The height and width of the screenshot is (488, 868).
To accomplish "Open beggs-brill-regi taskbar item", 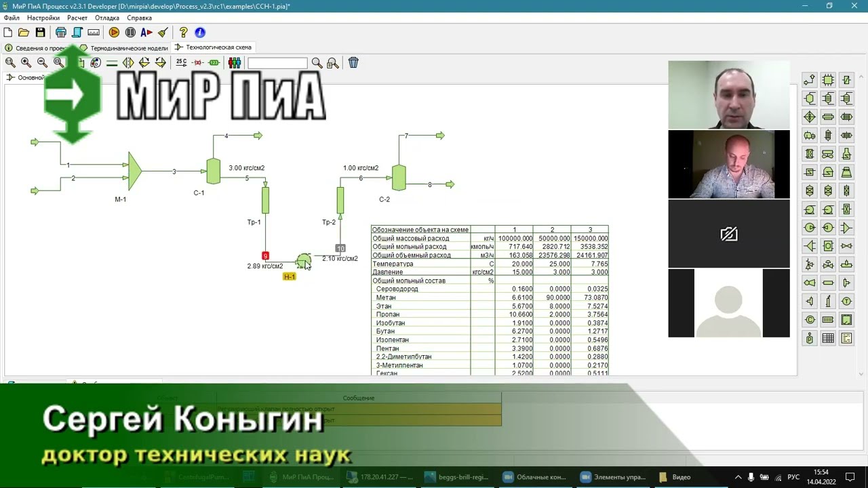I will coord(456,476).
